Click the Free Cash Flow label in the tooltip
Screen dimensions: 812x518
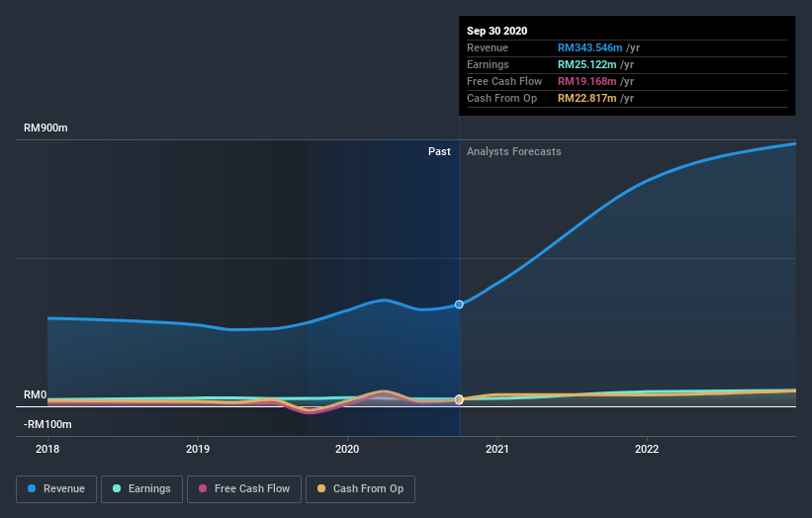point(504,81)
